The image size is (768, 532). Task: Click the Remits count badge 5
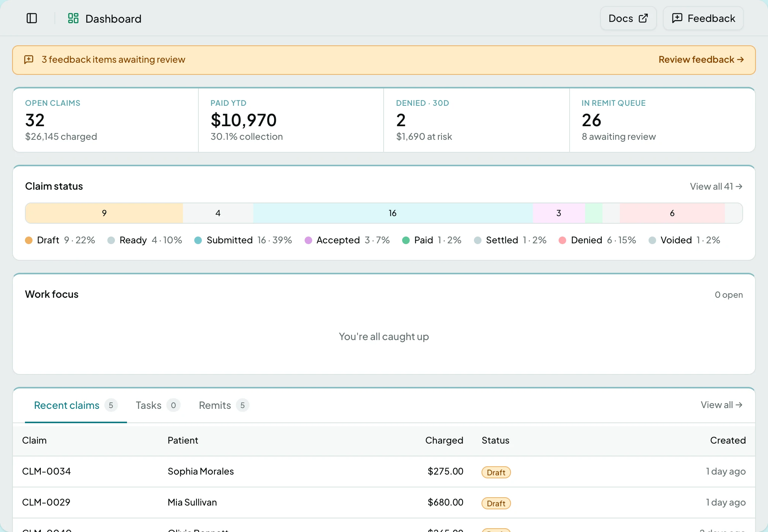pyautogui.click(x=243, y=405)
